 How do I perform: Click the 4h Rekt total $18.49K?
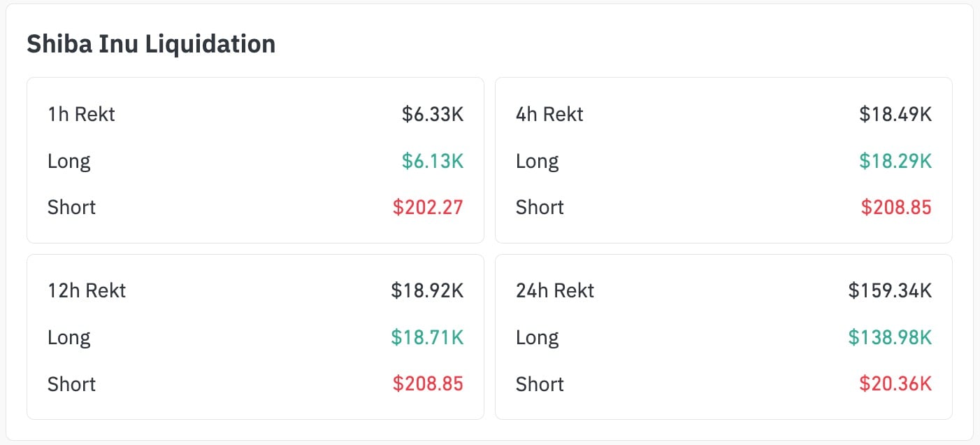pyautogui.click(x=895, y=114)
